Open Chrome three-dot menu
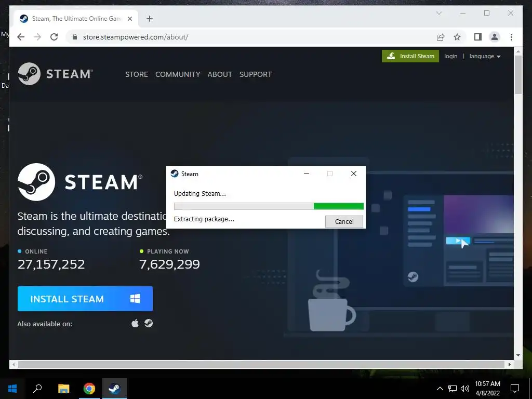The height and width of the screenshot is (399, 532). [x=511, y=37]
